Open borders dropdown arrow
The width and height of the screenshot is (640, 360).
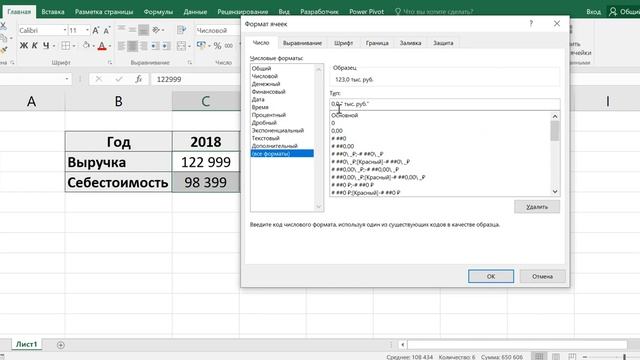click(x=74, y=46)
